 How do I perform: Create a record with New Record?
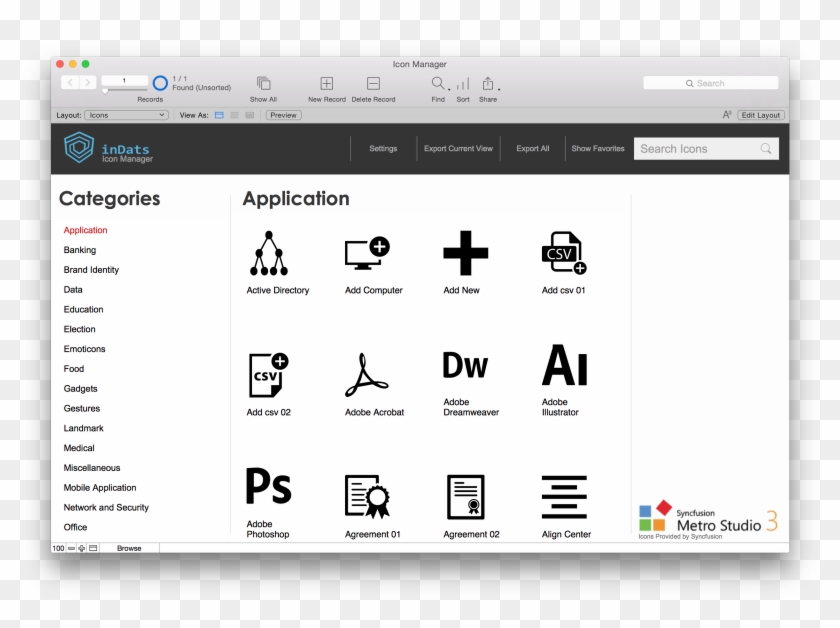327,83
